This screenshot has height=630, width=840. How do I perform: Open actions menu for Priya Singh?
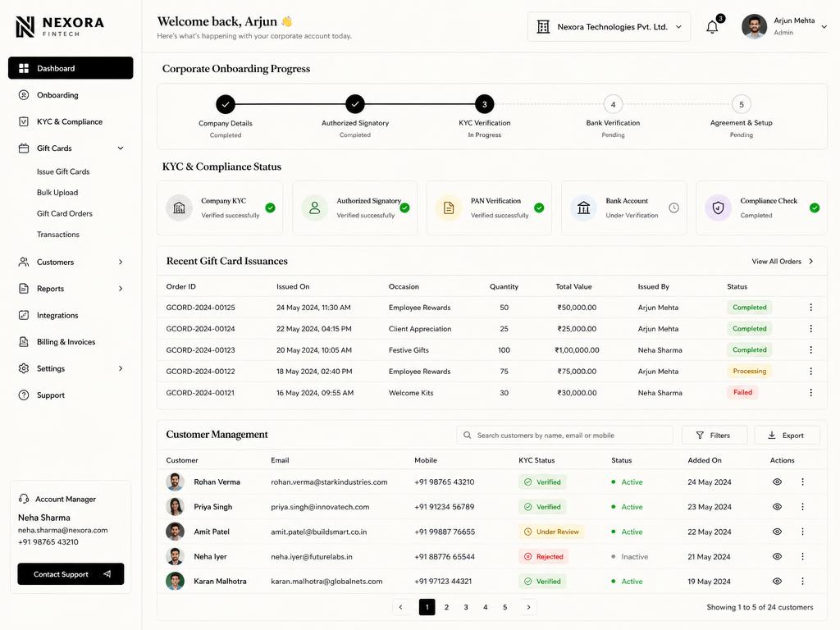[802, 507]
